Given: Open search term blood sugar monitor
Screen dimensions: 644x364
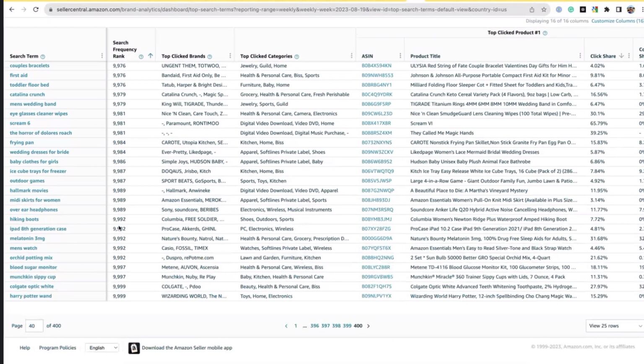Looking at the screenshot, I should tap(33, 267).
